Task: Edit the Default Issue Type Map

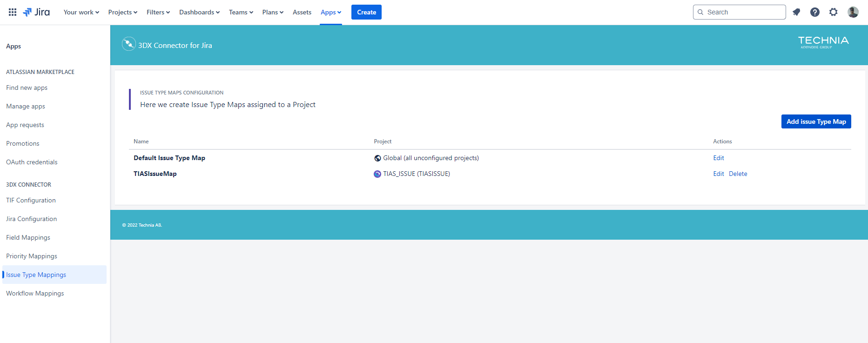Action: pos(718,158)
